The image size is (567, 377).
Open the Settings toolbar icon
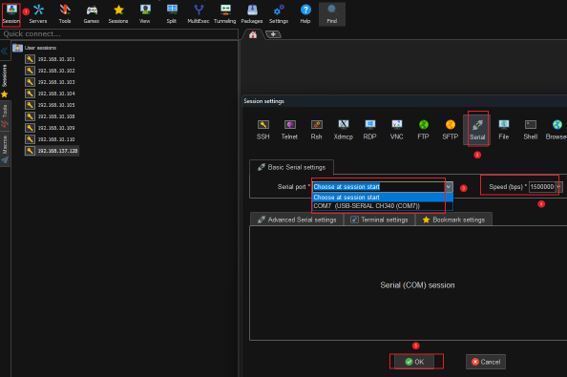click(278, 14)
